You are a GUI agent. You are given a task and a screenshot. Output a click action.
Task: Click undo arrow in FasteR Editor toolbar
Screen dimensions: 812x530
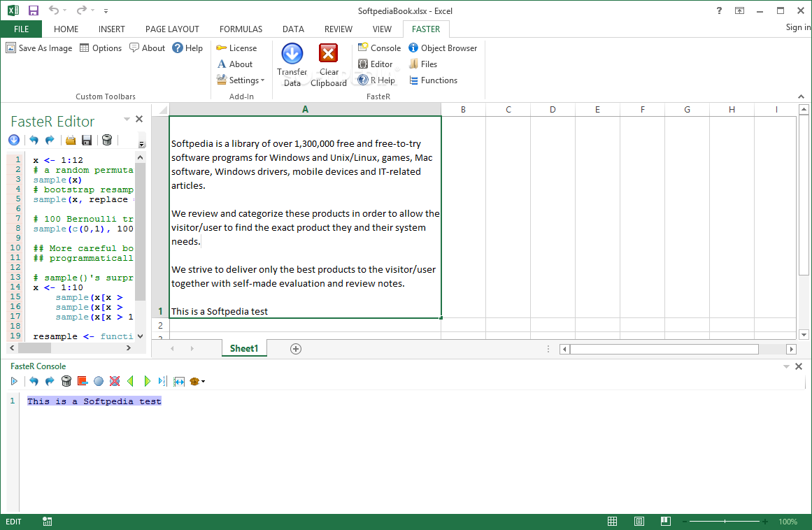click(x=34, y=140)
